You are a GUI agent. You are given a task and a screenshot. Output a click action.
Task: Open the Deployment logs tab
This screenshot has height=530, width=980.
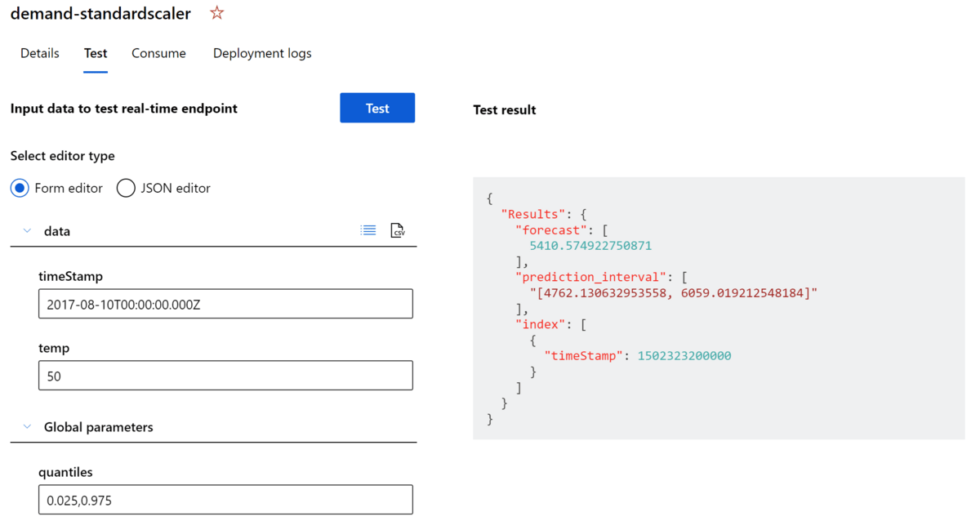(262, 53)
